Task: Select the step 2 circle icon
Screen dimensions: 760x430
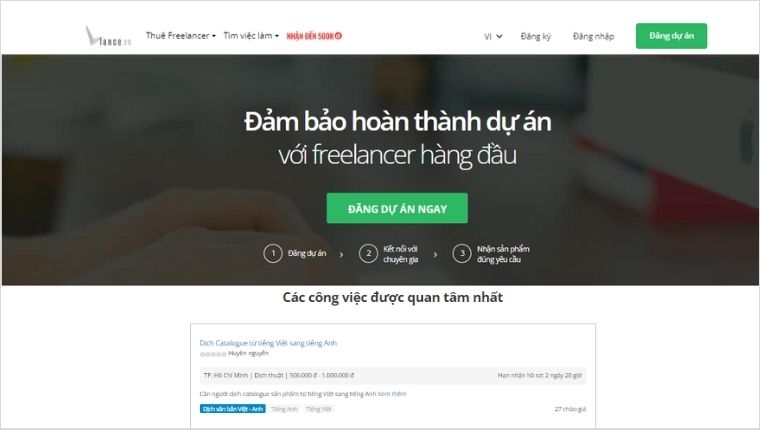Action: click(368, 253)
